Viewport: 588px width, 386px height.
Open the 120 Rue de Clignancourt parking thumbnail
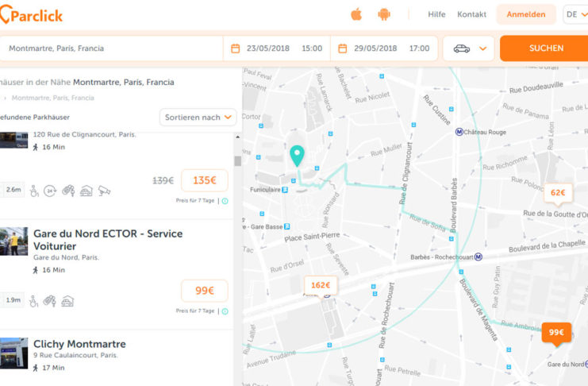pyautogui.click(x=13, y=141)
